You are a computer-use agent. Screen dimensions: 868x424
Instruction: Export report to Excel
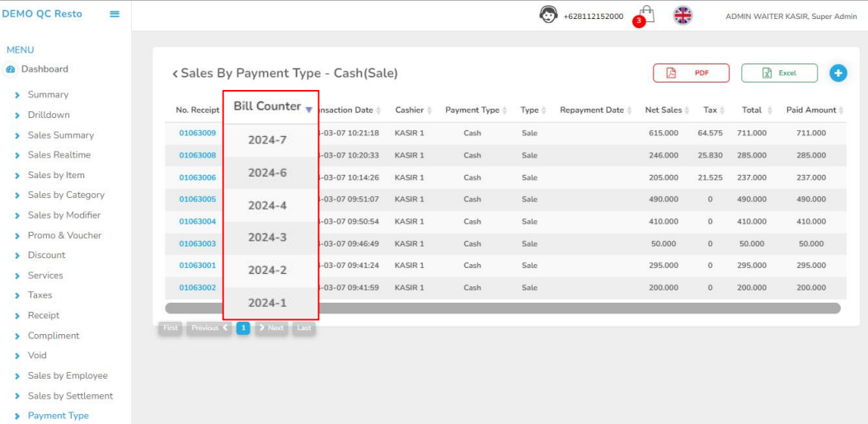click(779, 73)
